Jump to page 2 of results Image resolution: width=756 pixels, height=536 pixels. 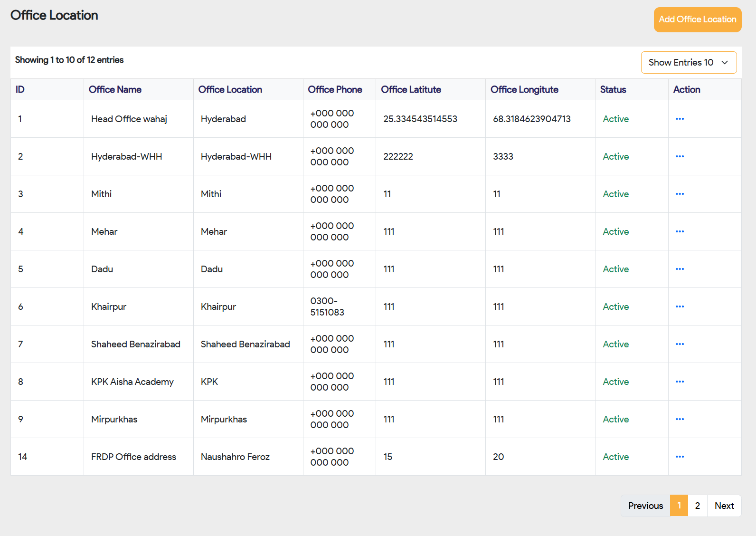click(697, 506)
